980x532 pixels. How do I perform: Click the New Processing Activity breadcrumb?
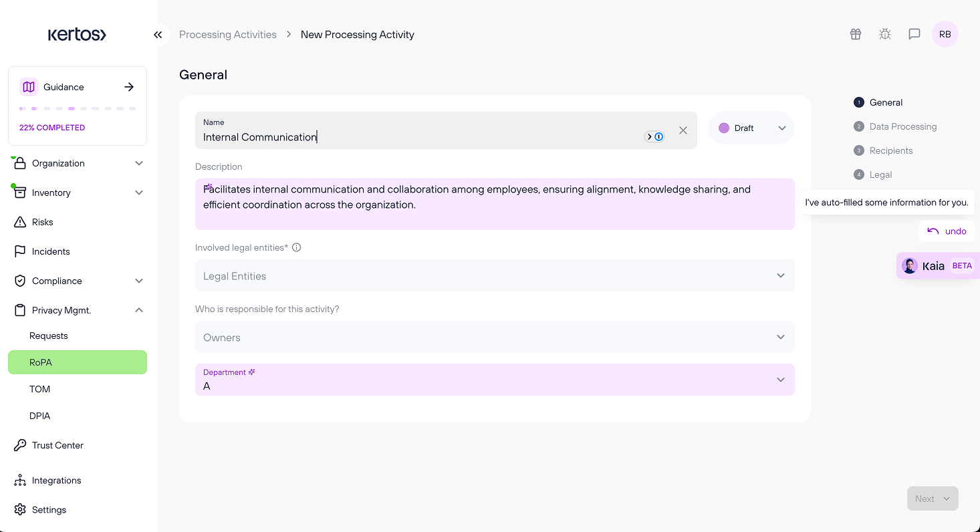click(358, 35)
